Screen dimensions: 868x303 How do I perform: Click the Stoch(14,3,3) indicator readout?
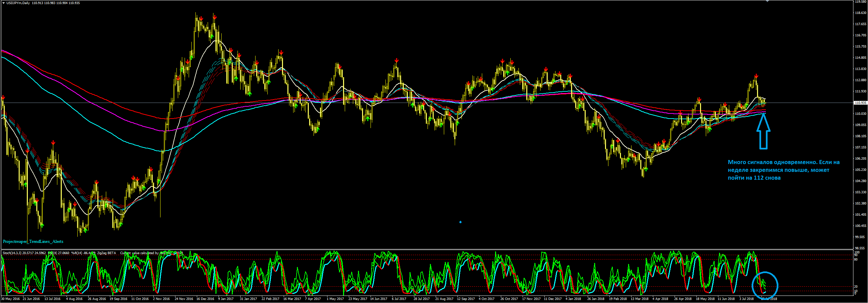tap(24, 253)
